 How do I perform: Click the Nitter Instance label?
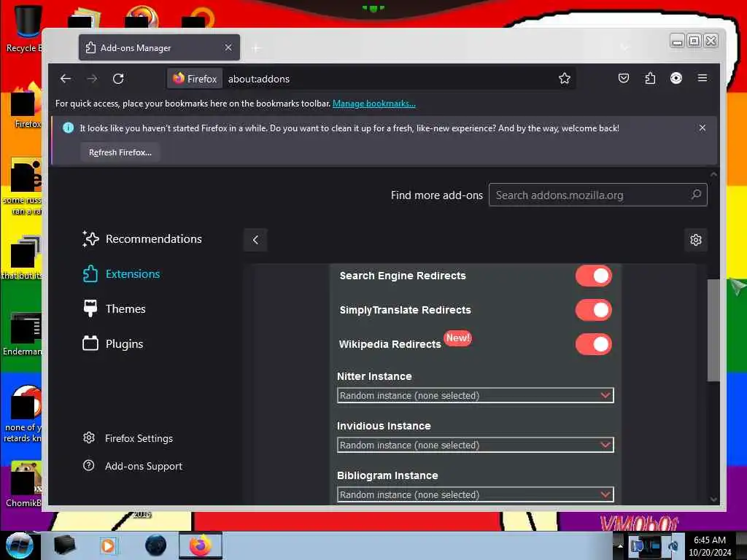pyautogui.click(x=374, y=376)
